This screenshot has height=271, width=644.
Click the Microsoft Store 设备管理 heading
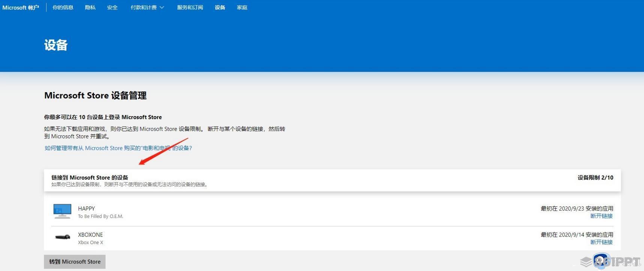click(95, 96)
